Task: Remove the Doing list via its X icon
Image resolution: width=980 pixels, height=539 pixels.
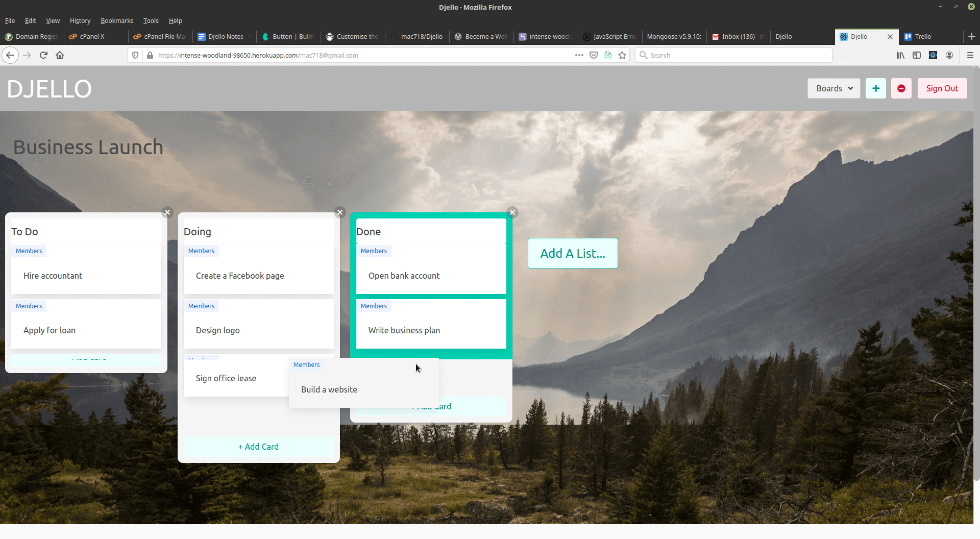Action: (x=340, y=212)
